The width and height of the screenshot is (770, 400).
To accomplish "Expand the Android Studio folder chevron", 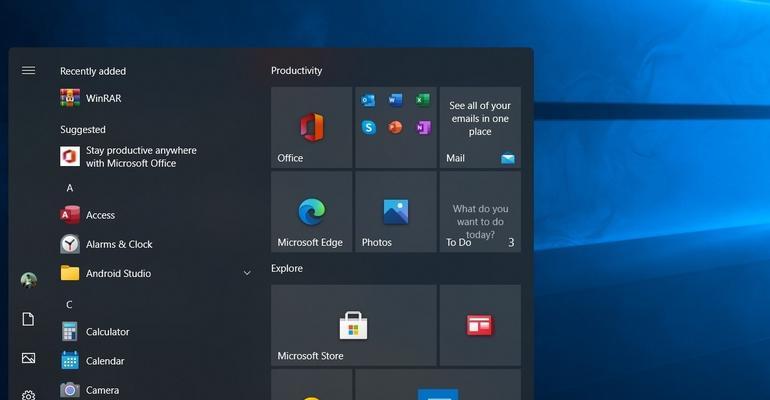I will (x=247, y=273).
